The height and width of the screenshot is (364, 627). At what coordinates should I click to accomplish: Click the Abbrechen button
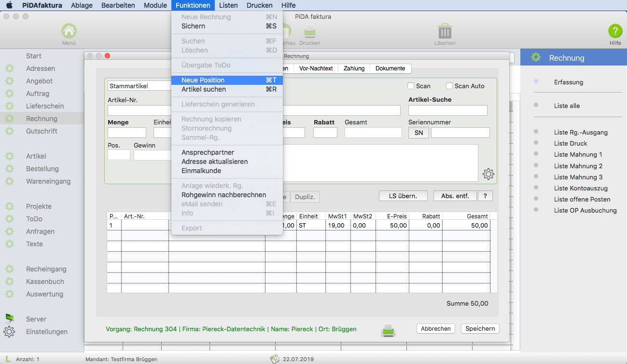(436, 328)
